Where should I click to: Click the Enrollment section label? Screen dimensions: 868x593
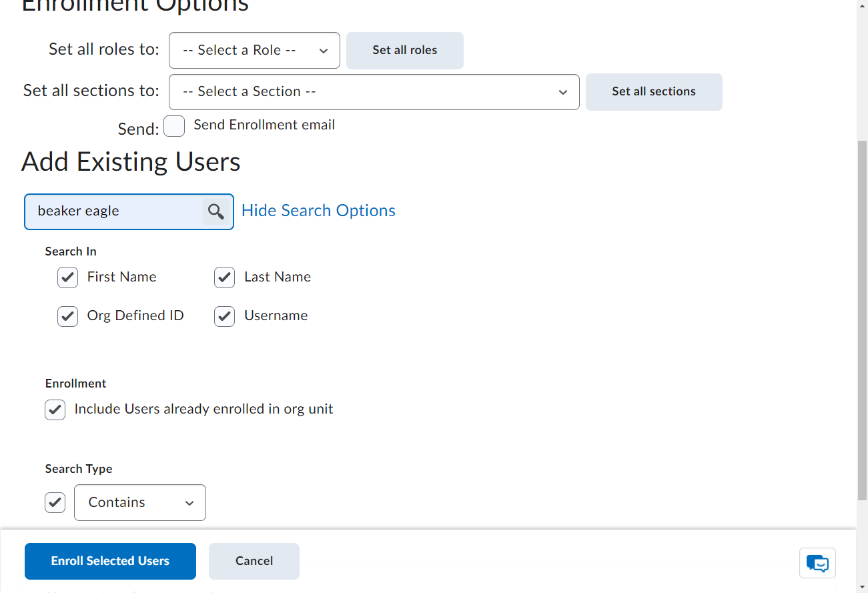click(75, 384)
